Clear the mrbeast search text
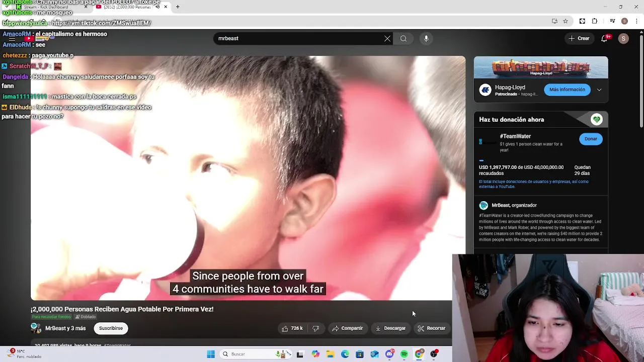 [387, 39]
